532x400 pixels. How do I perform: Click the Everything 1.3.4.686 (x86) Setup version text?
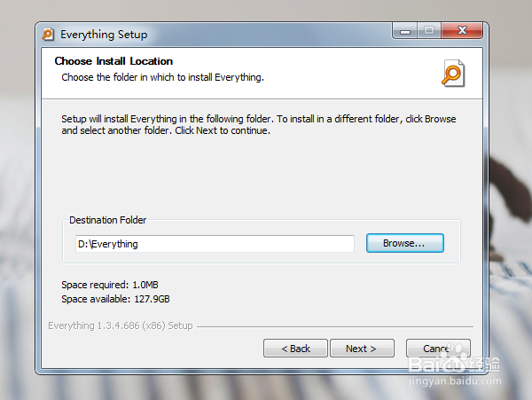pos(121,325)
